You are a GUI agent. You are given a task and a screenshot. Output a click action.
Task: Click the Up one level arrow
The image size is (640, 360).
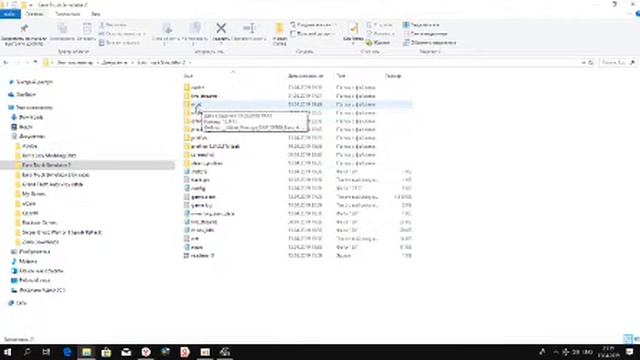(36, 62)
